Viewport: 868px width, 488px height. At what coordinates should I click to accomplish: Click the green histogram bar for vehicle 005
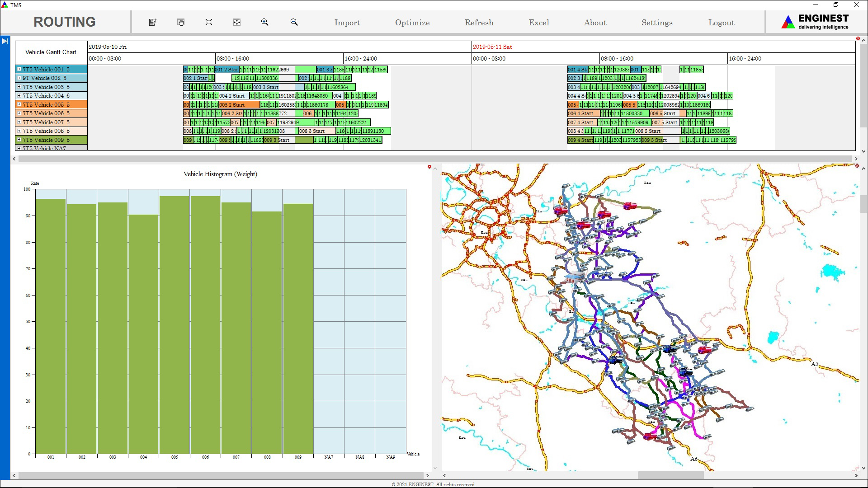(174, 325)
